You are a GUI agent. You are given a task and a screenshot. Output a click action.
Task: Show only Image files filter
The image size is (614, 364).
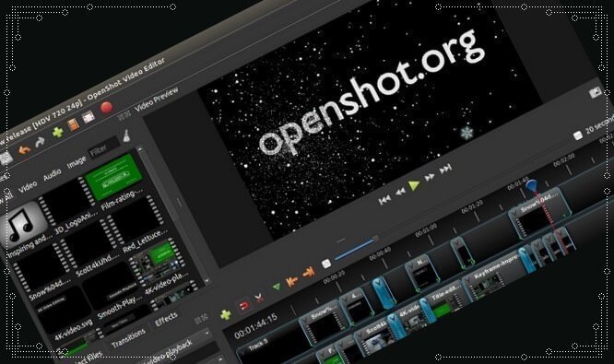77,162
